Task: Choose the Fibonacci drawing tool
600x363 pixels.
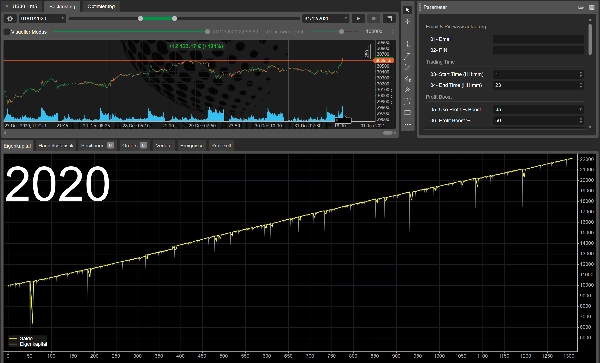Action: tap(408, 79)
